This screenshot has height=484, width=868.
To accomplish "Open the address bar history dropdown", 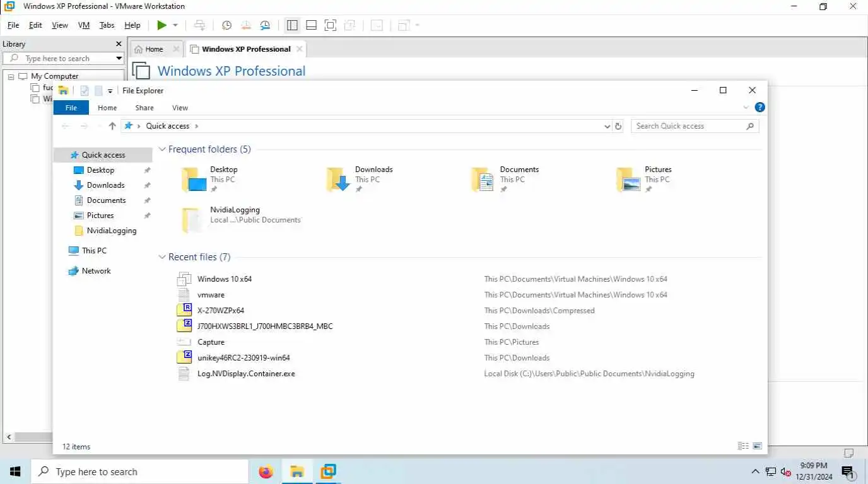I will [x=607, y=126].
